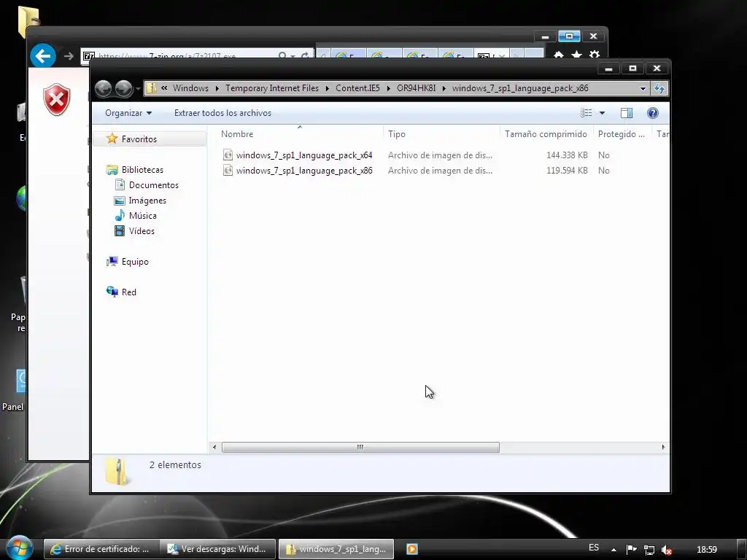Click the x64 file disc image icon
The width and height of the screenshot is (747, 560).
tap(228, 155)
